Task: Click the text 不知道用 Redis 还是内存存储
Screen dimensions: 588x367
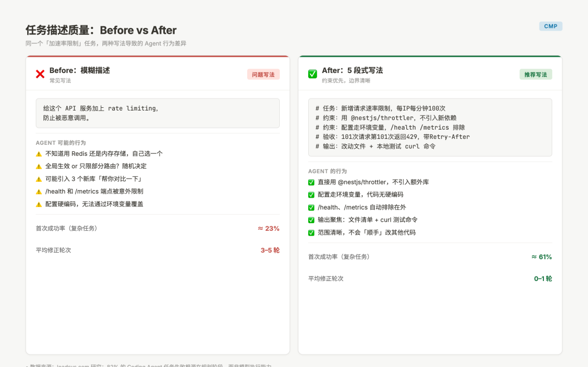Action: (104, 154)
